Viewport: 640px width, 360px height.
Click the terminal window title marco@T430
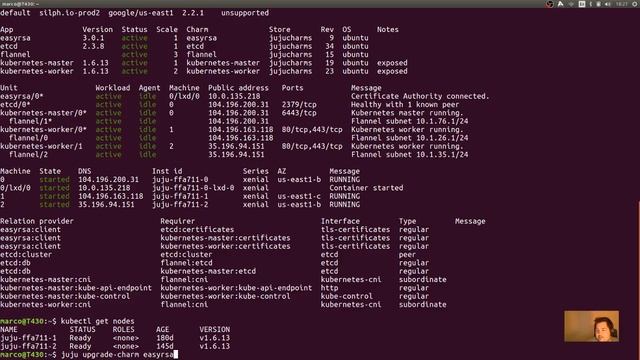click(x=20, y=4)
